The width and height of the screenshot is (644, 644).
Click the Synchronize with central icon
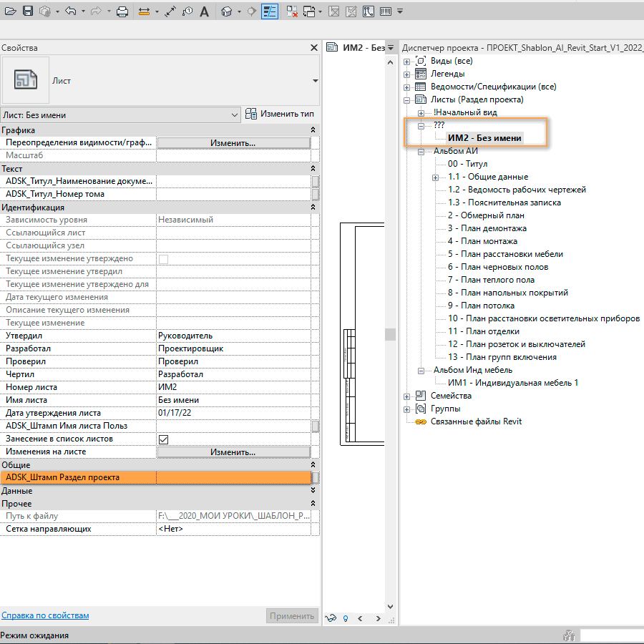pyautogui.click(x=45, y=11)
